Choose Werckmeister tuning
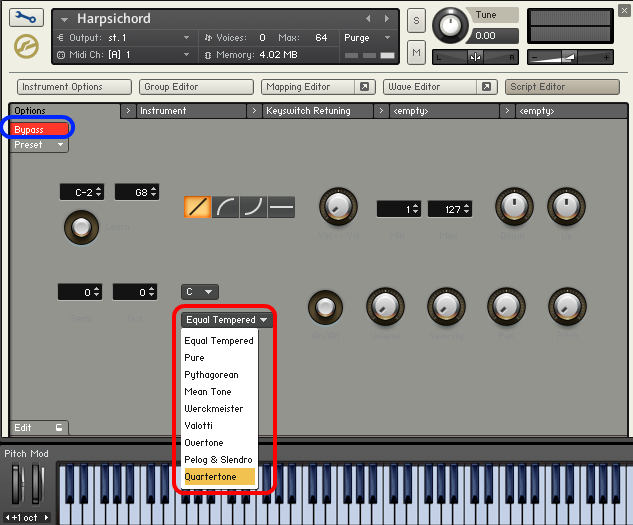633x525 pixels. click(219, 409)
